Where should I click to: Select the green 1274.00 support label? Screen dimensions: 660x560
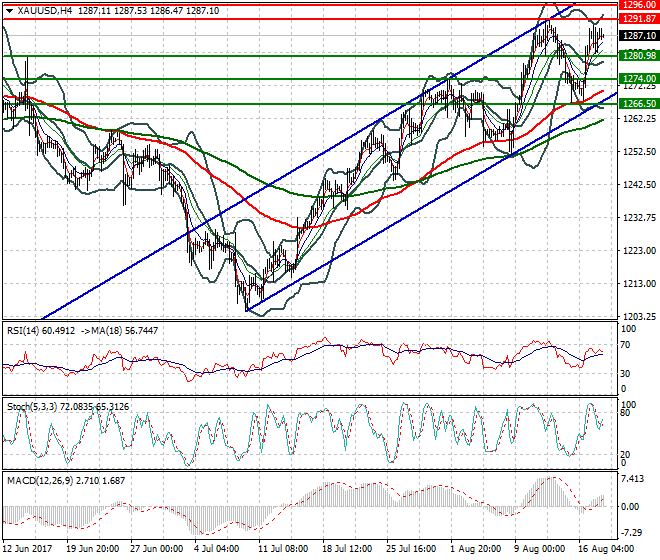pos(639,79)
